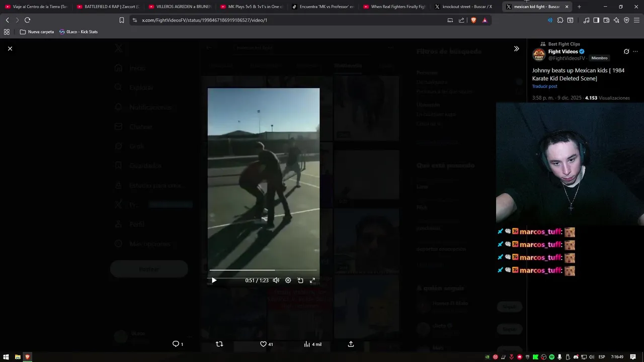Bookmark this page in the address bar
This screenshot has width=644, height=362.
(121, 20)
